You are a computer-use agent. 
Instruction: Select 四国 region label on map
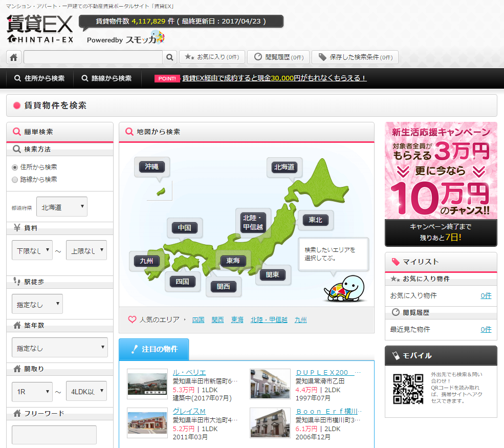(182, 282)
